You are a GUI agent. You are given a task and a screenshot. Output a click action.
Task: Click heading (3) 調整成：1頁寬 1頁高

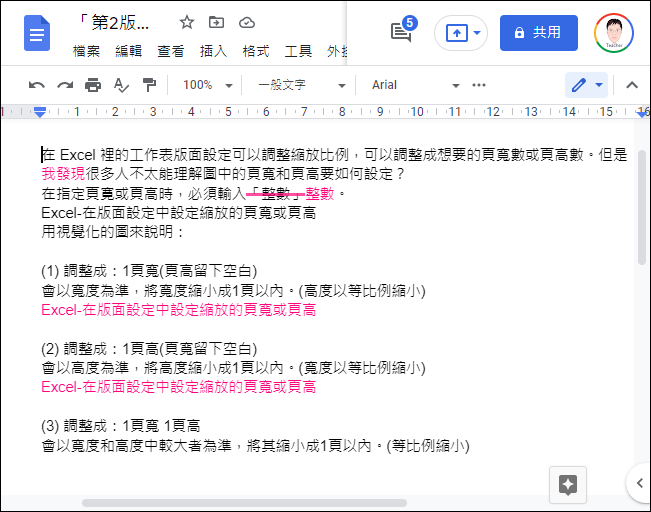[x=120, y=426]
